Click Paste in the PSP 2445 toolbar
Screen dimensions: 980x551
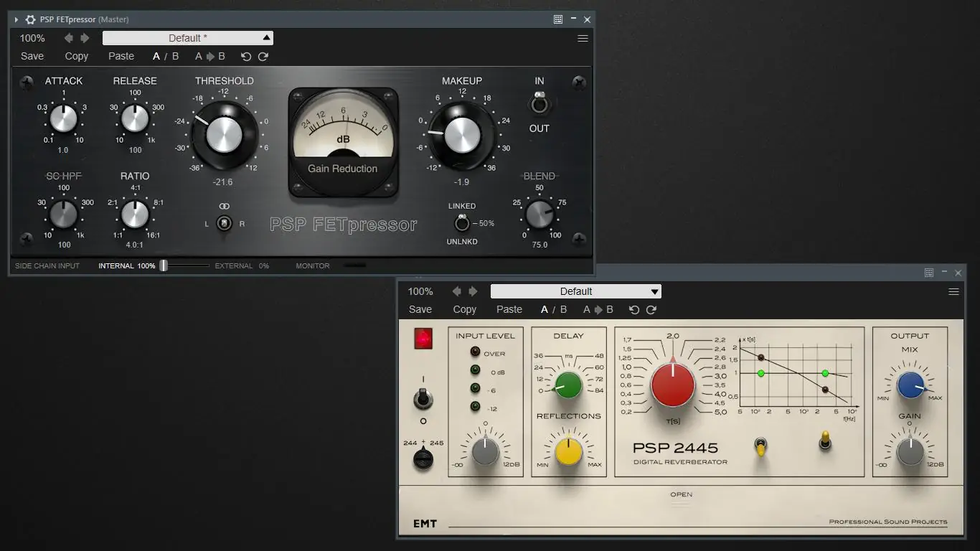[x=509, y=309]
